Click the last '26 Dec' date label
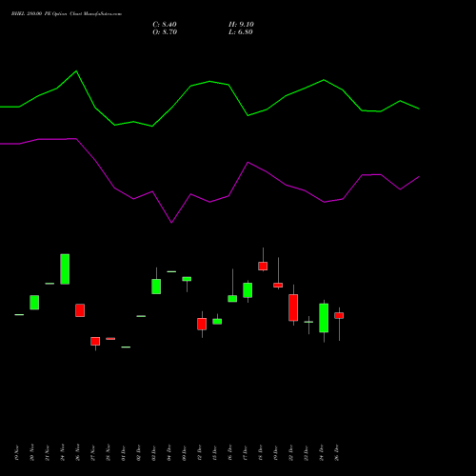This screenshot has height=476, width=476. [337, 453]
